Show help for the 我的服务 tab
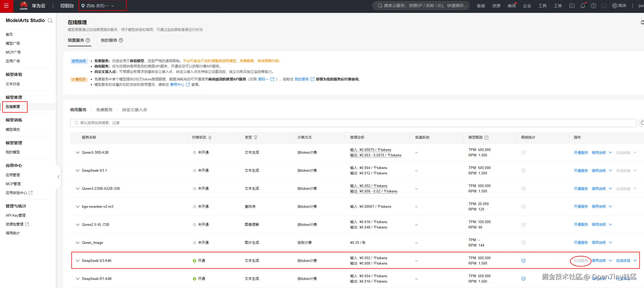The width and height of the screenshot is (644, 288). pos(121,40)
